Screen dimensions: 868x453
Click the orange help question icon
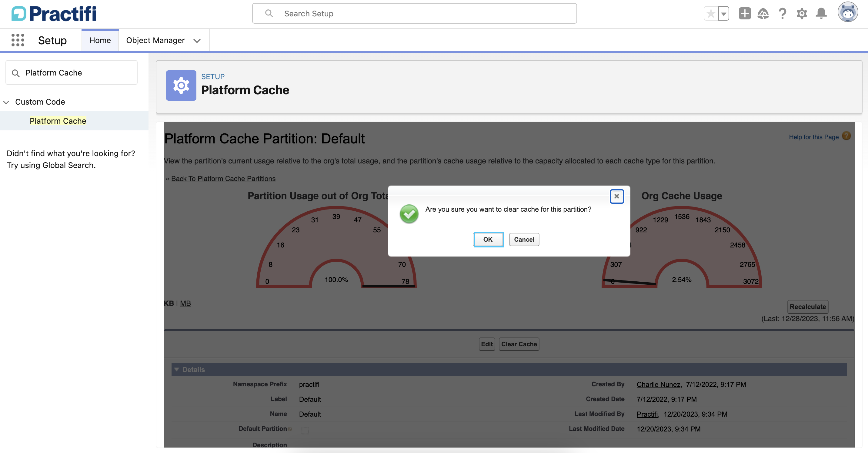click(x=846, y=136)
